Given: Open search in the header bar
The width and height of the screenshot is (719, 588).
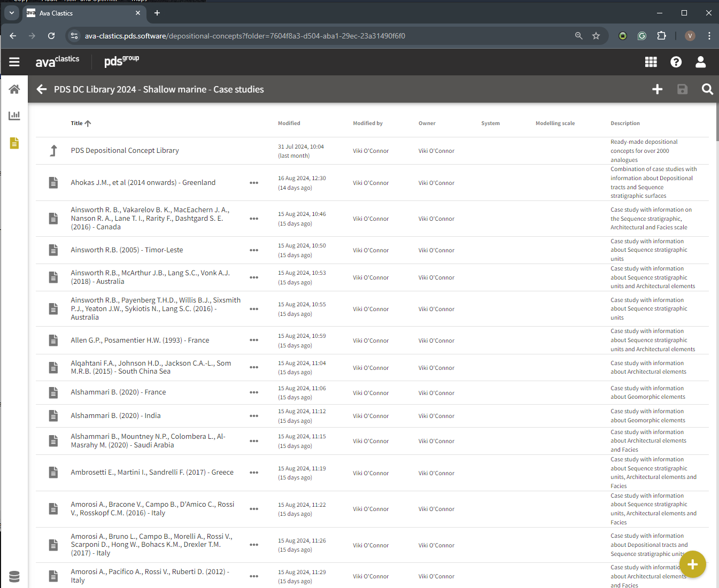Looking at the screenshot, I should [x=707, y=89].
